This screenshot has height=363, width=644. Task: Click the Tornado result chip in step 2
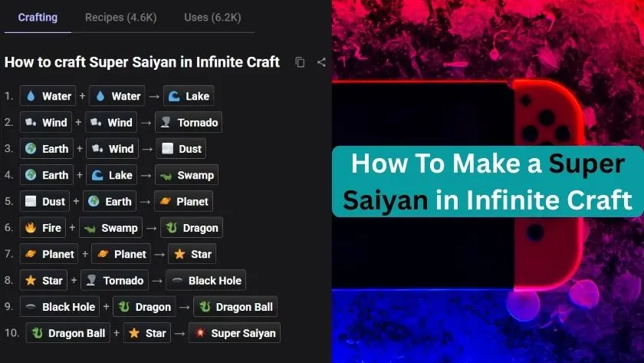coord(189,122)
